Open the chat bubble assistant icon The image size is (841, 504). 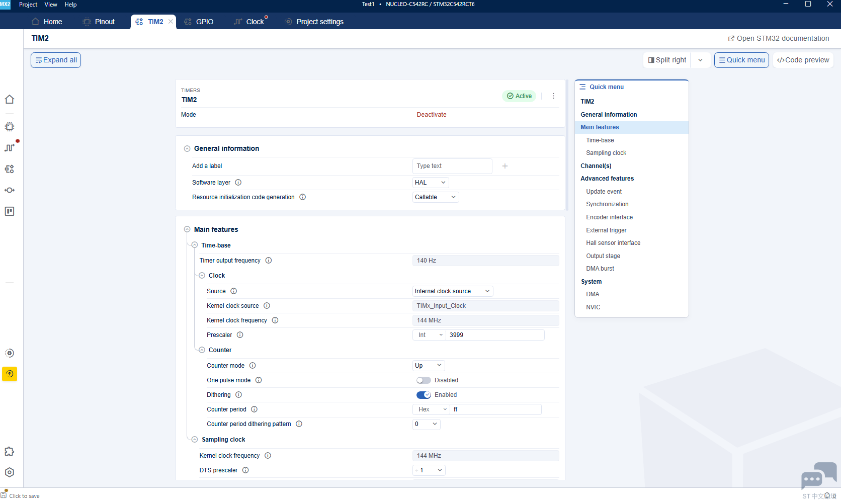point(818,476)
